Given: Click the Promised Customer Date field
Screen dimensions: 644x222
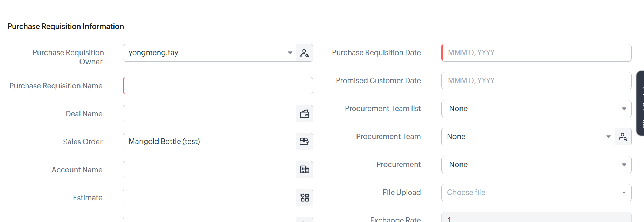Looking at the screenshot, I should point(536,81).
